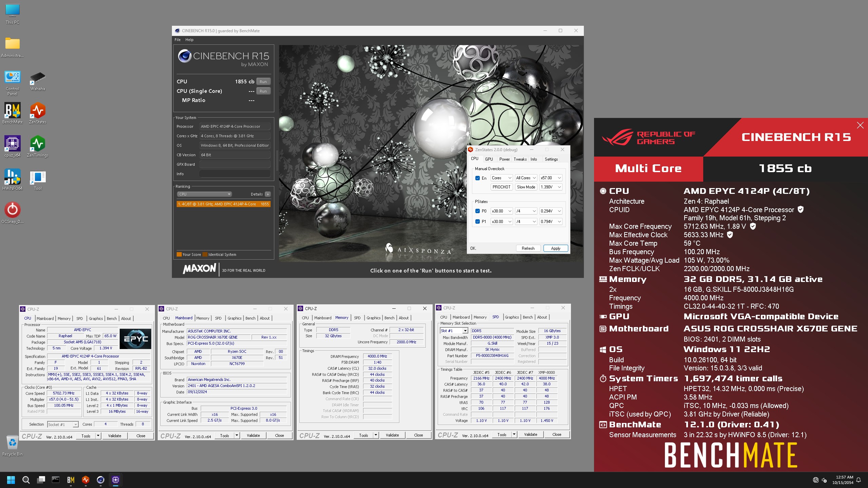Screen dimensions: 868x488
Task: Open the This PC desktop icon
Action: (x=13, y=14)
